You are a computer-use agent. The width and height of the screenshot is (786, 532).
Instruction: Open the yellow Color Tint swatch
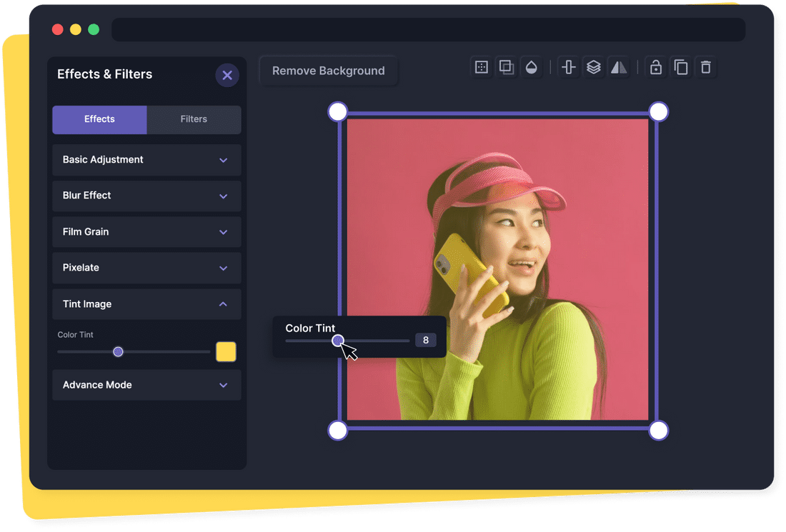pos(226,351)
